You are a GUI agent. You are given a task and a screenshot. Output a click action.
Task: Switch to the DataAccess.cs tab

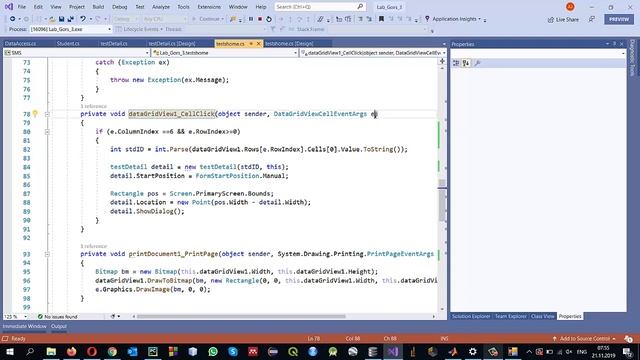(x=20, y=44)
